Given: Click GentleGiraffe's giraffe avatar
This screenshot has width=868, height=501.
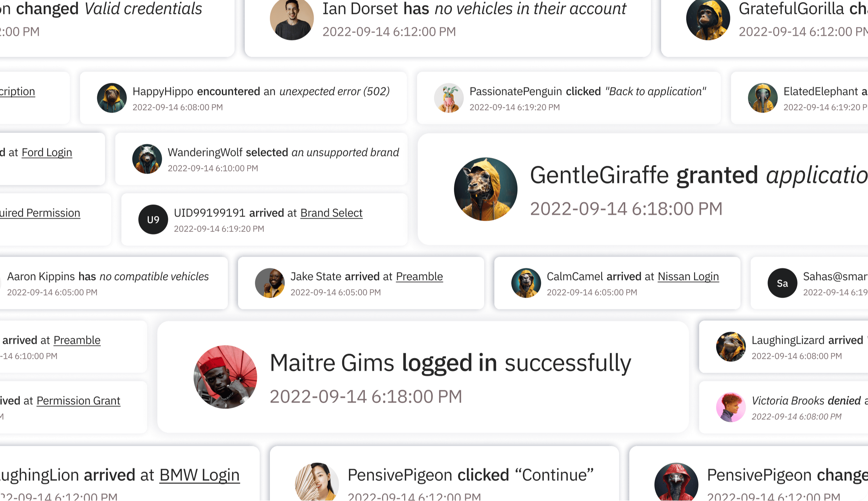Looking at the screenshot, I should (486, 189).
